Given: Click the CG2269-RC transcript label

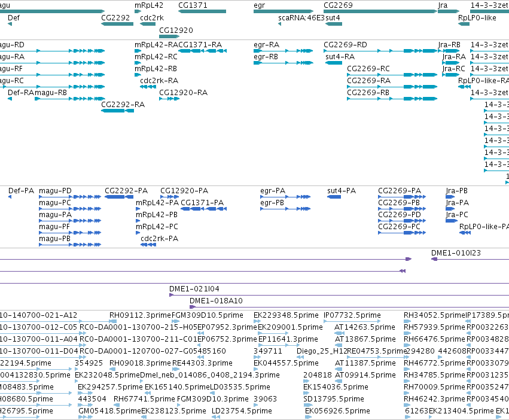Looking at the screenshot, I should click(368, 69).
